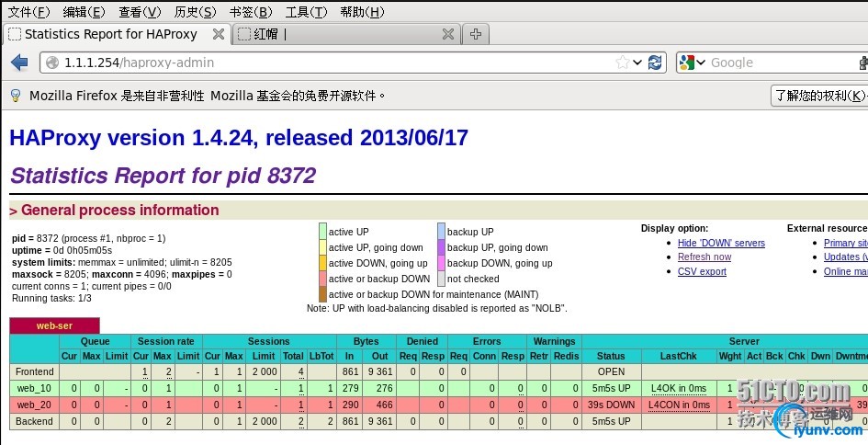Image resolution: width=868 pixels, height=445 pixels.
Task: Click the Bytes column group header
Action: pos(366,341)
